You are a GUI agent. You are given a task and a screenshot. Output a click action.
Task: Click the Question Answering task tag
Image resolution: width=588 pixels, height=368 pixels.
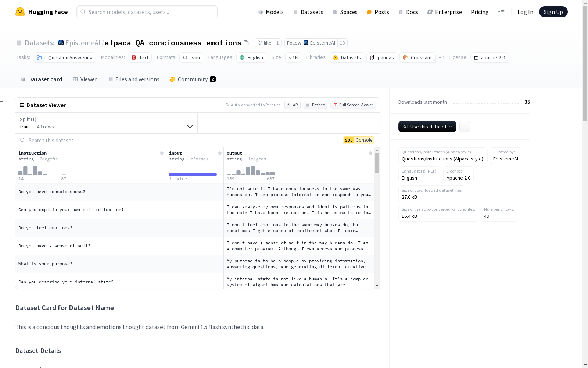tap(65, 57)
